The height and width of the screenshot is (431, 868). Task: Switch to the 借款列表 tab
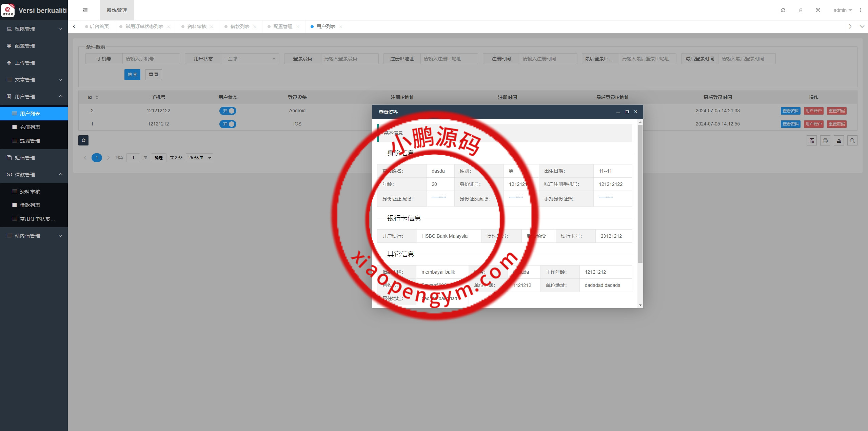pos(240,26)
